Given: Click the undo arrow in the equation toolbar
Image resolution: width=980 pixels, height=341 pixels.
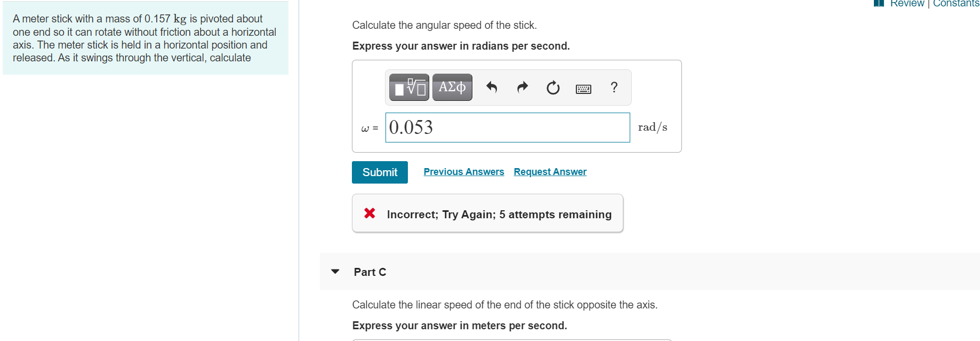Looking at the screenshot, I should point(491,87).
